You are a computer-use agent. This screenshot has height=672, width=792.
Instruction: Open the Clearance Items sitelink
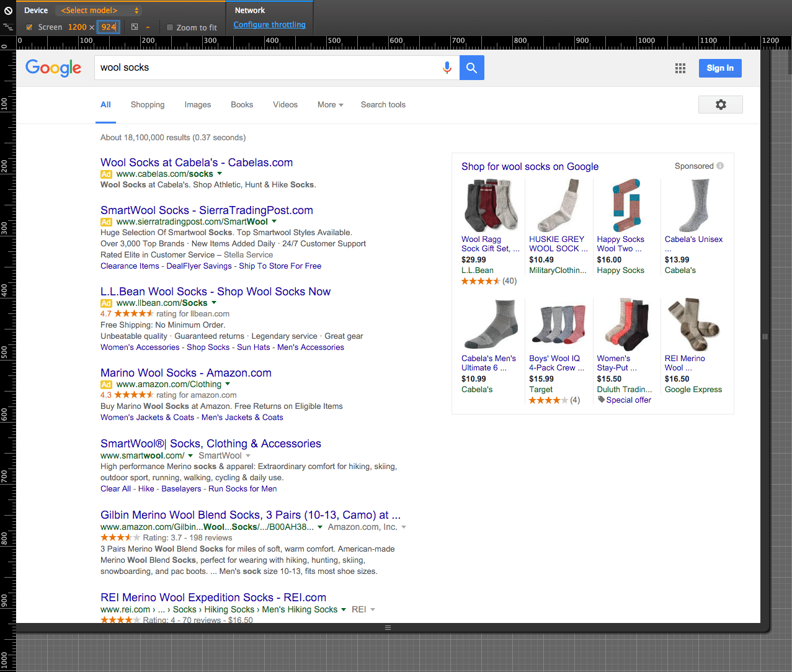point(130,266)
